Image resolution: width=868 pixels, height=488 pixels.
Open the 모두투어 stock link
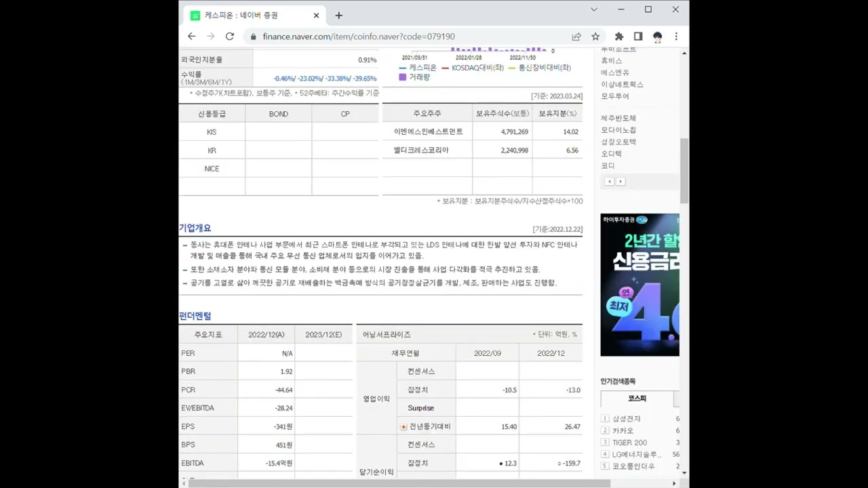(615, 96)
